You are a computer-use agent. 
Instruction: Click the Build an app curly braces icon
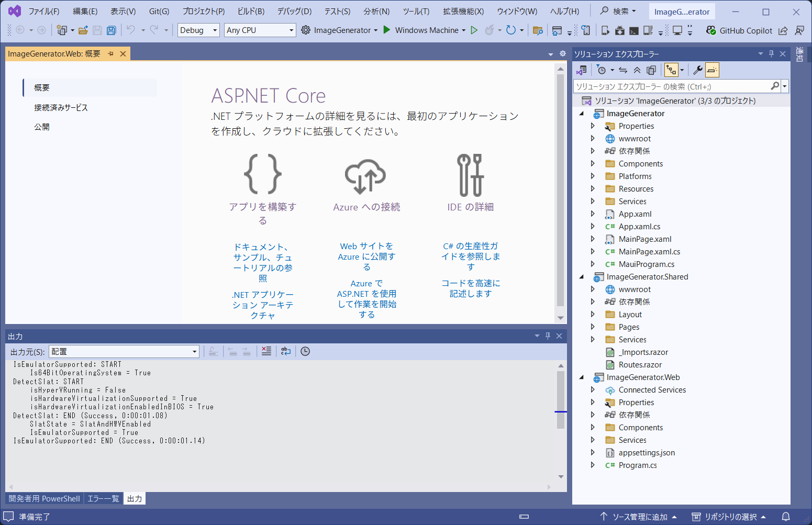tap(263, 174)
